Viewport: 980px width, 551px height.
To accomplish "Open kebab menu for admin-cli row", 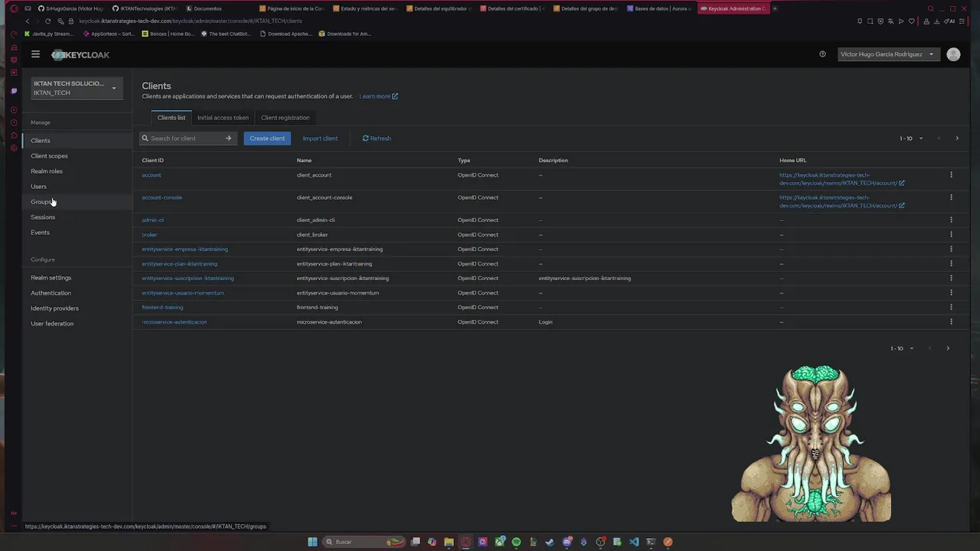I will pyautogui.click(x=951, y=220).
